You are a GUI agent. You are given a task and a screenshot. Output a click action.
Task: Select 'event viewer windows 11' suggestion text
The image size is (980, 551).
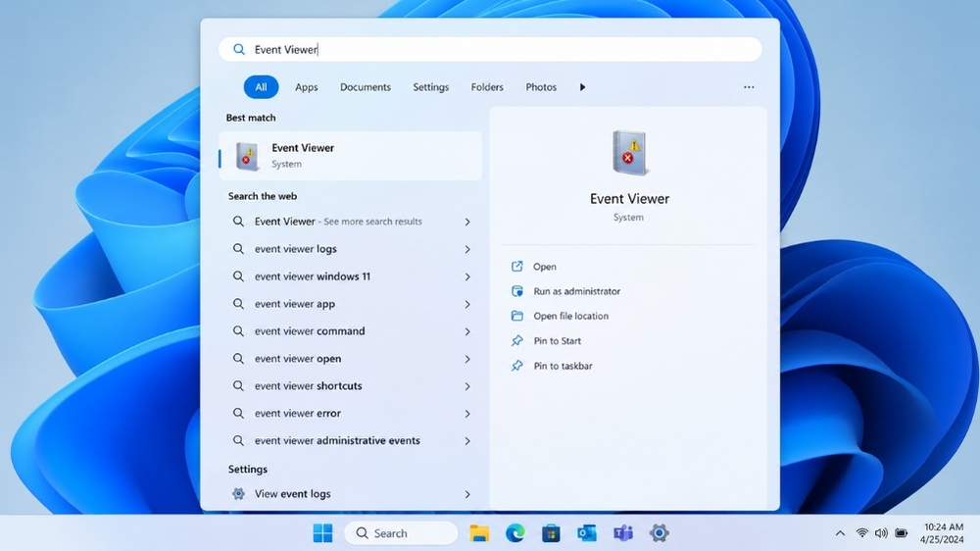pyautogui.click(x=312, y=276)
